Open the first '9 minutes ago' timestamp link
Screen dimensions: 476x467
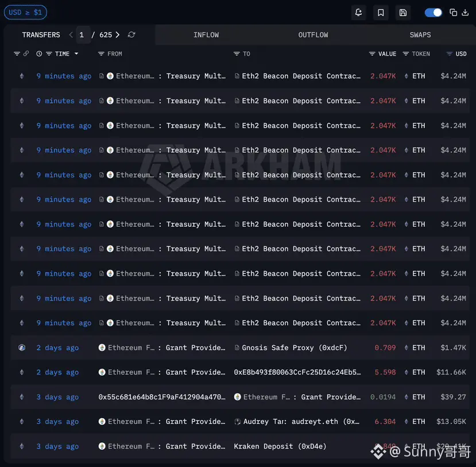tap(64, 76)
